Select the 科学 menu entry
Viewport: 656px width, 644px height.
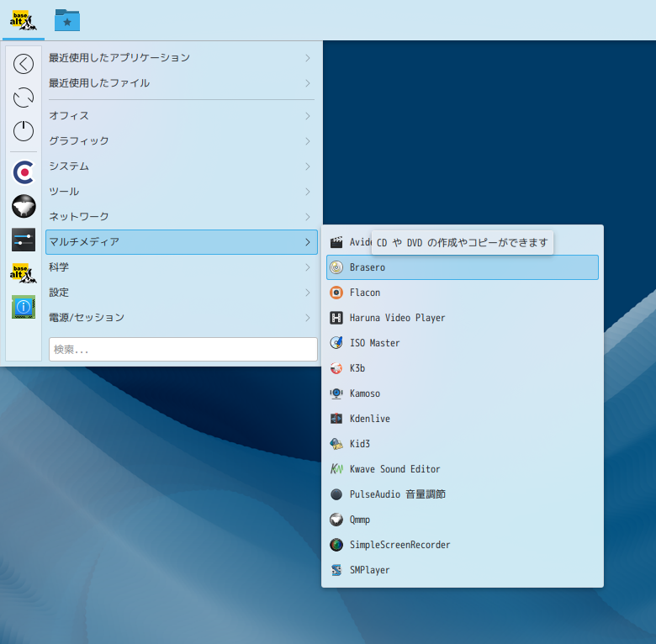(181, 267)
